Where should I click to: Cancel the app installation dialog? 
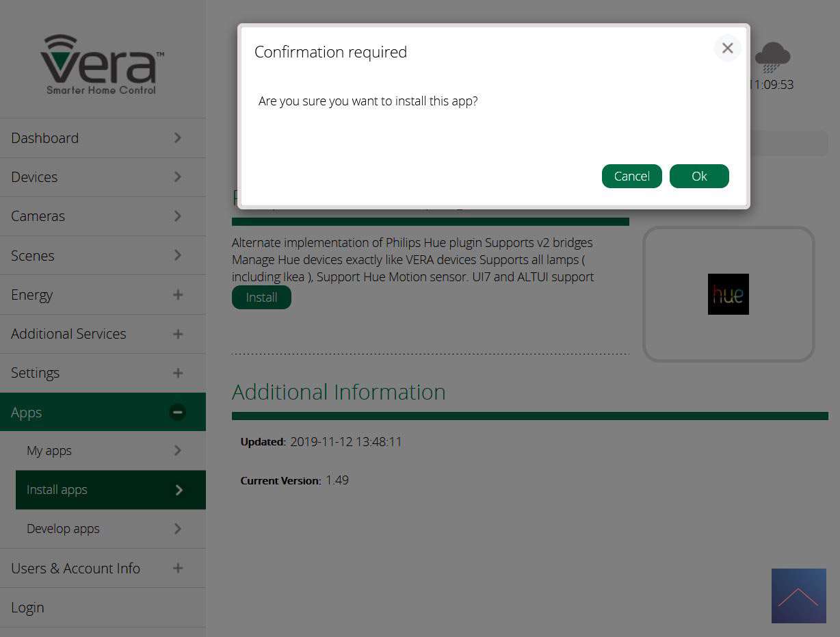pyautogui.click(x=631, y=176)
